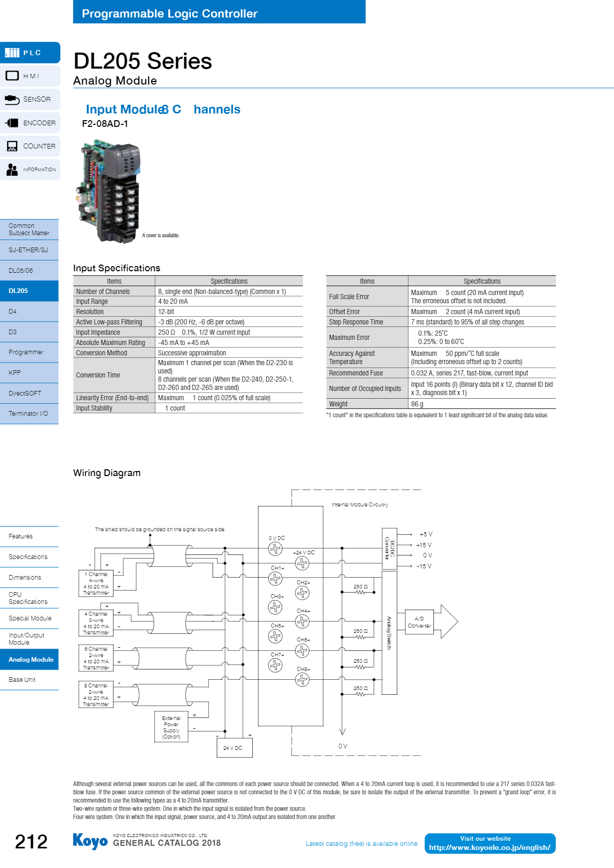The width and height of the screenshot is (614, 868).
Task: Click the Koyo logo in footer
Action: tap(90, 841)
